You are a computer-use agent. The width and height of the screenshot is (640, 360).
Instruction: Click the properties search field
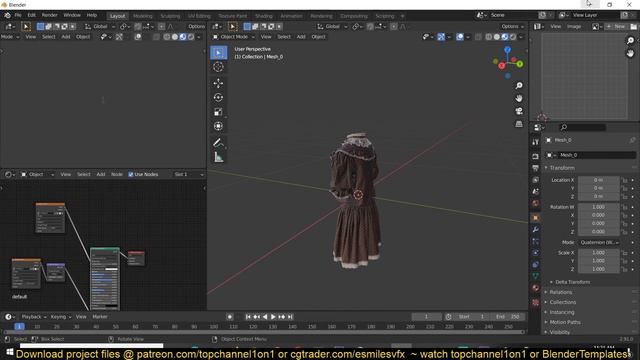pyautogui.click(x=582, y=127)
